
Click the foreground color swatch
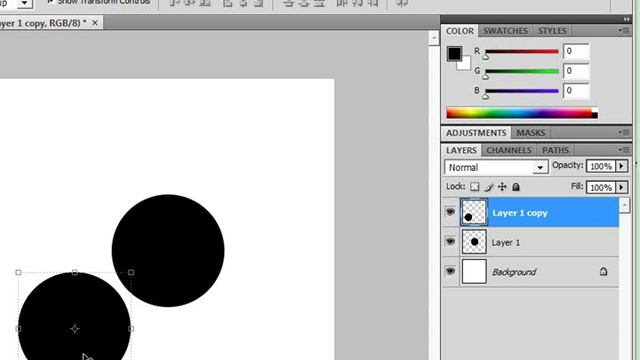[454, 53]
